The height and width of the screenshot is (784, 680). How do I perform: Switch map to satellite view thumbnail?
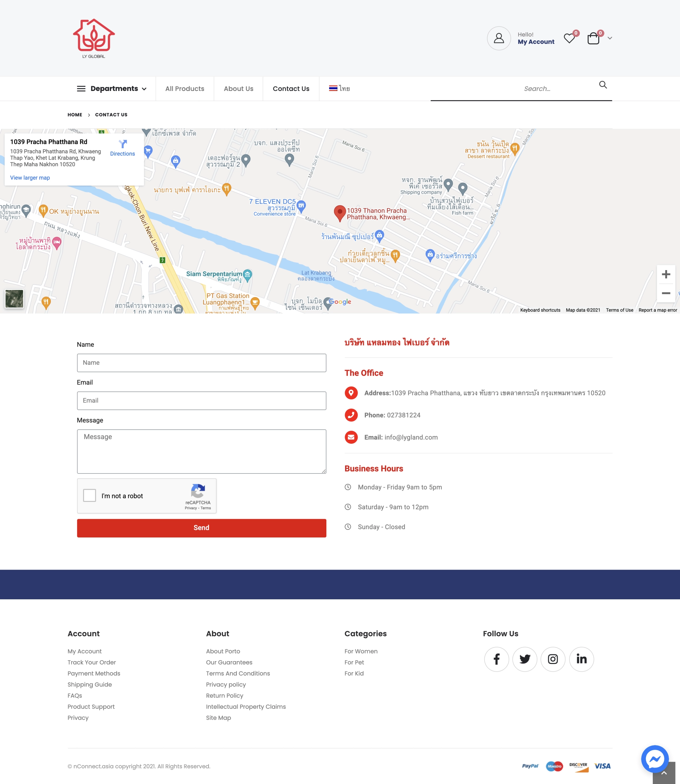[x=14, y=299]
